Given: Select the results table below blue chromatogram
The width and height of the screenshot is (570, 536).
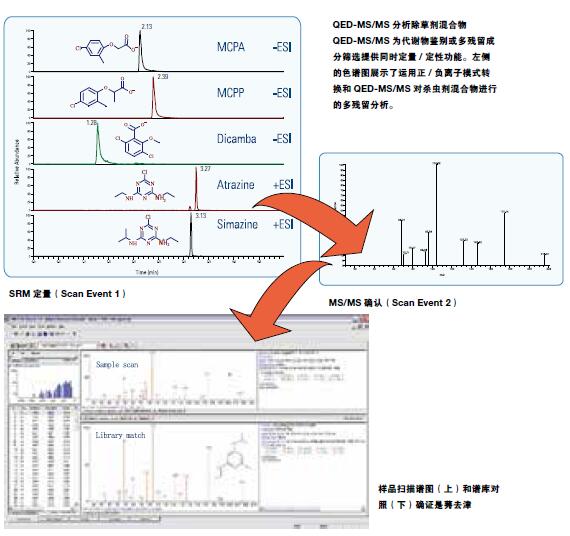Looking at the screenshot, I should (x=43, y=459).
